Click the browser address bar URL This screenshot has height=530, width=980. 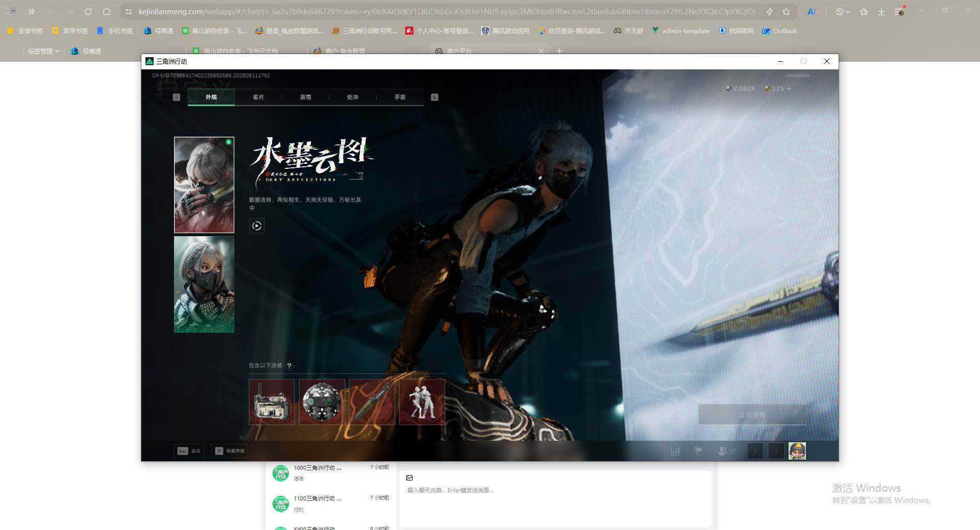pos(449,11)
